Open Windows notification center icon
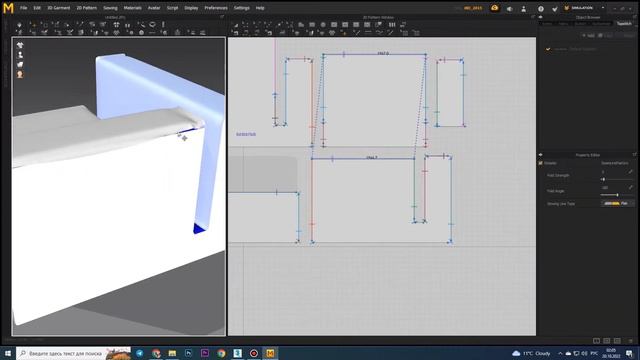Image resolution: width=640 pixels, height=360 pixels. (x=630, y=353)
